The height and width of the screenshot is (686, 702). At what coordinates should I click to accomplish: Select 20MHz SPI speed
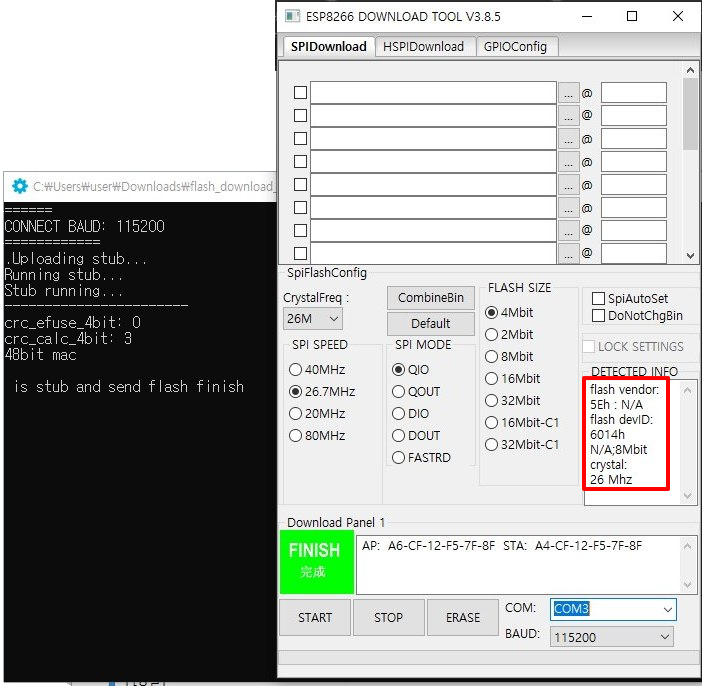[317, 413]
